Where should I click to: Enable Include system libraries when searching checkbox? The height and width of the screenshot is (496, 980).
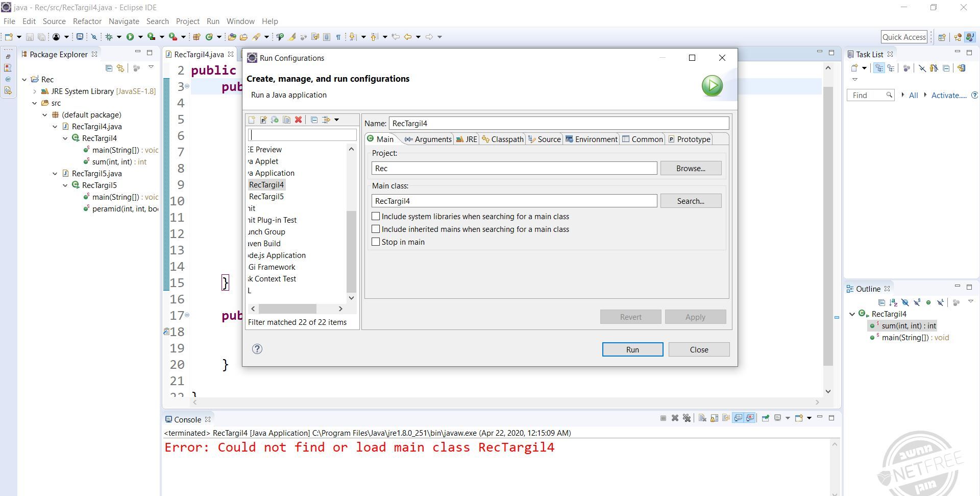(376, 217)
